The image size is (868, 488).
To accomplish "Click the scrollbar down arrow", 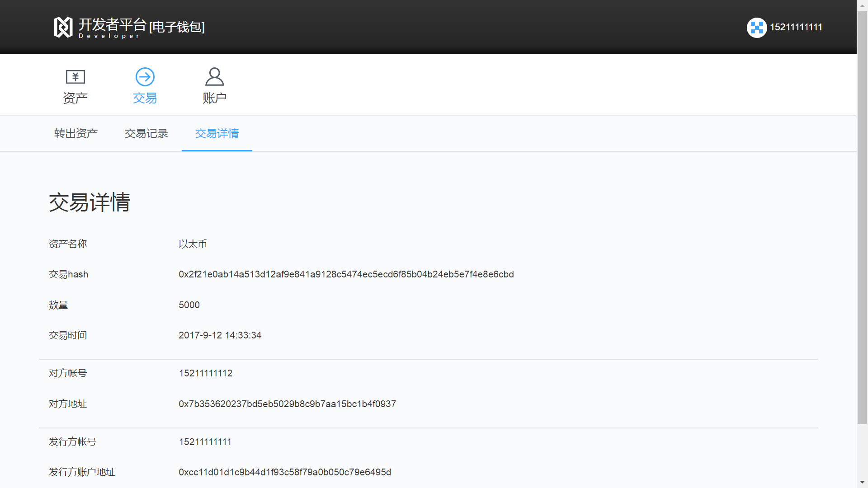I will click(x=862, y=483).
